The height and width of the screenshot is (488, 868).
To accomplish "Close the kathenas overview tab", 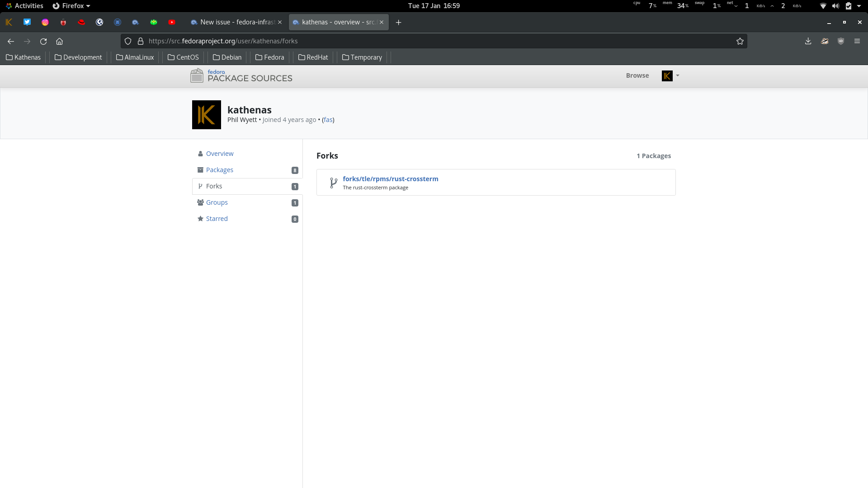I will (382, 22).
